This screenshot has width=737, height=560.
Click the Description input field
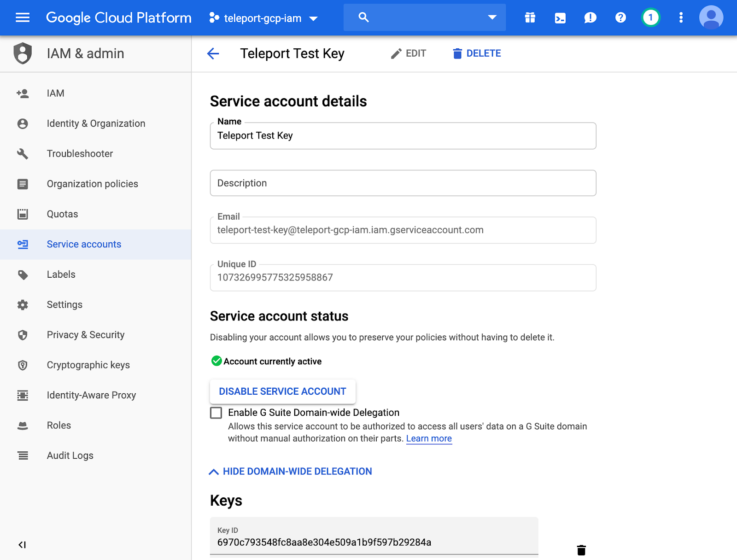[x=403, y=183]
